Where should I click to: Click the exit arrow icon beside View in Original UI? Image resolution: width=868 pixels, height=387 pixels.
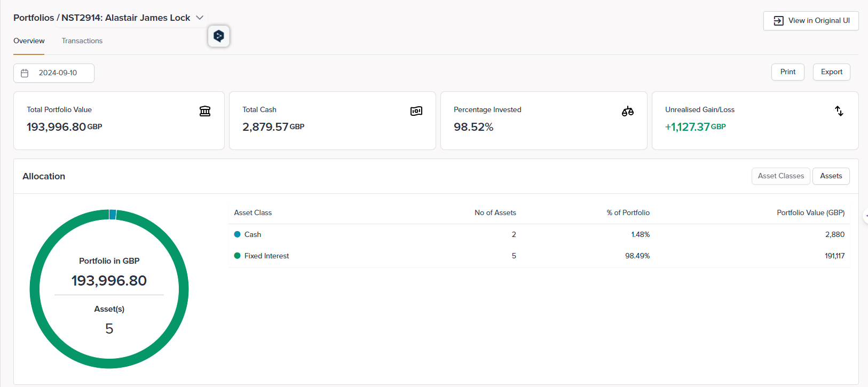778,21
